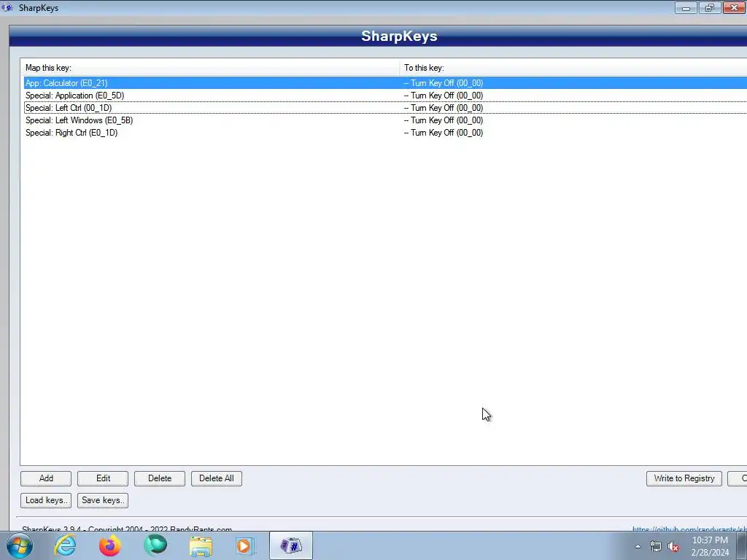The image size is (747, 560).
Task: Open Windows Media Player from taskbar
Action: coord(245,545)
